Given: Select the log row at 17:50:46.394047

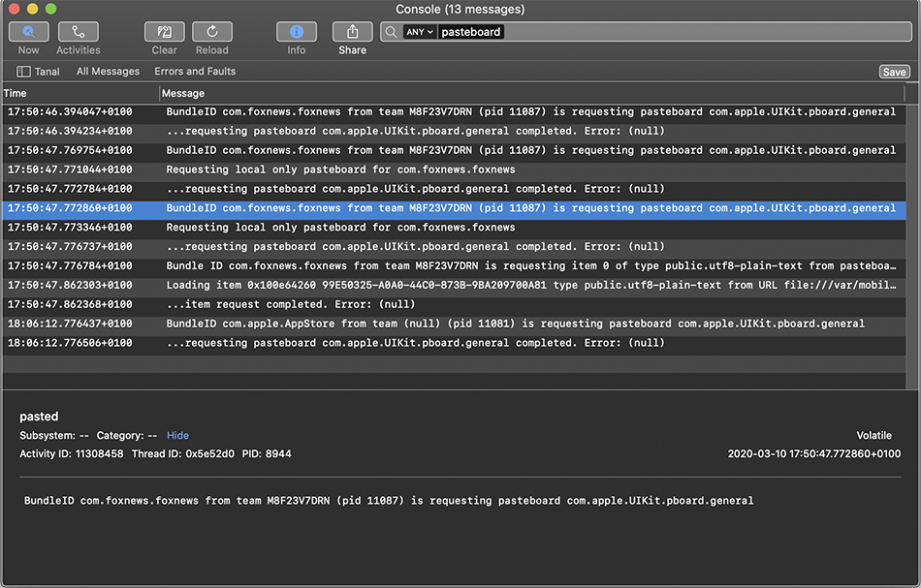Looking at the screenshot, I should (x=454, y=111).
